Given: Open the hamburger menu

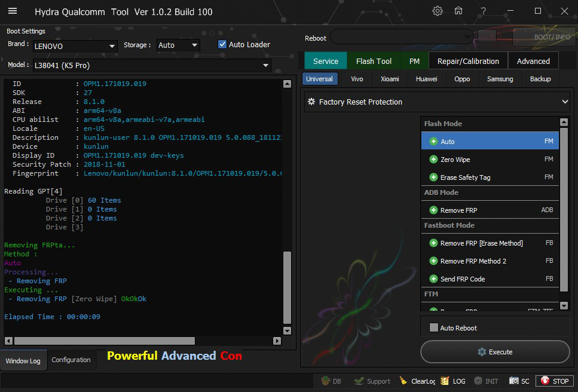Looking at the screenshot, I should tap(12, 11).
